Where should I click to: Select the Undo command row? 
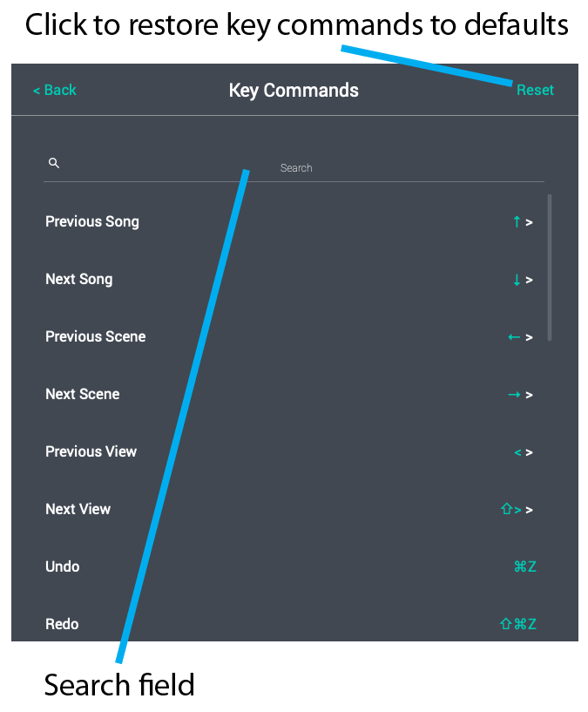pyautogui.click(x=261, y=566)
